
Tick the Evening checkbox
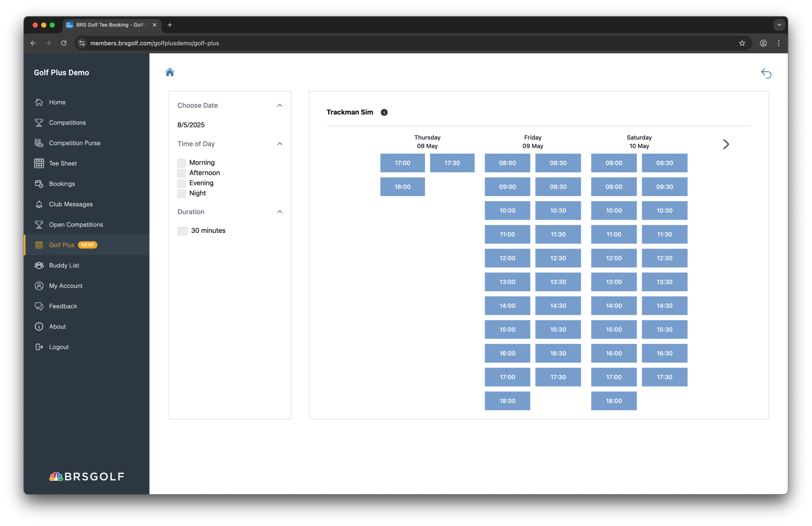[181, 183]
